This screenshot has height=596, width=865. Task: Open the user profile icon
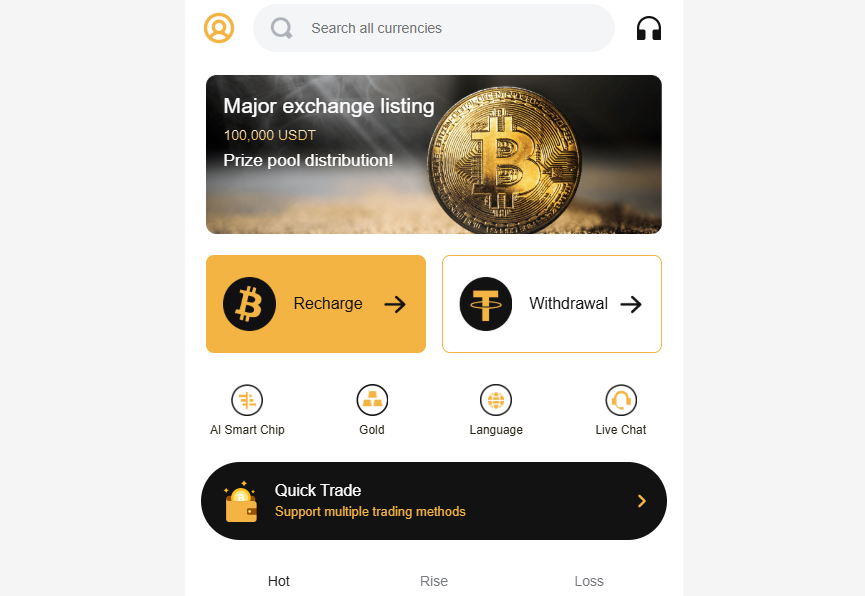pyautogui.click(x=219, y=28)
